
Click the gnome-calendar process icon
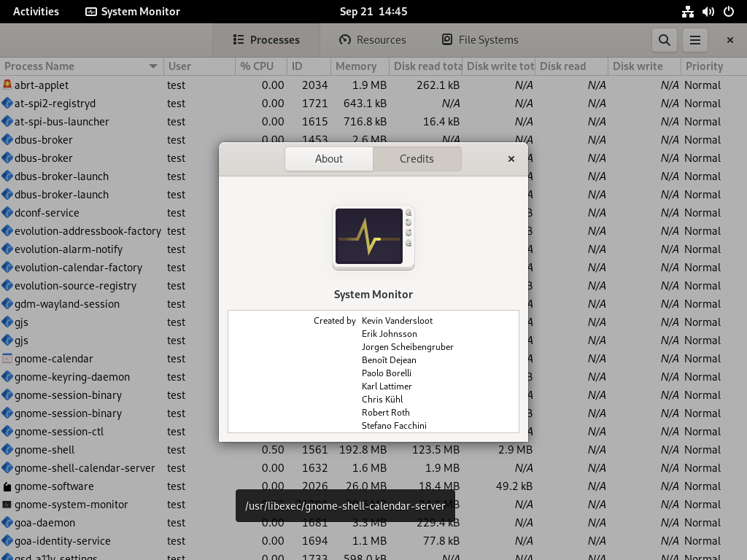(x=7, y=358)
